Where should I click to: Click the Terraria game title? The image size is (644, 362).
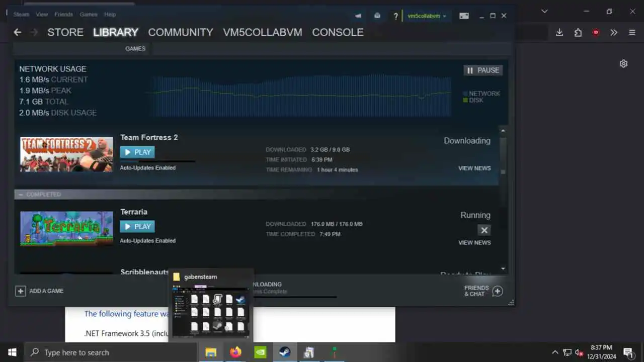click(134, 212)
